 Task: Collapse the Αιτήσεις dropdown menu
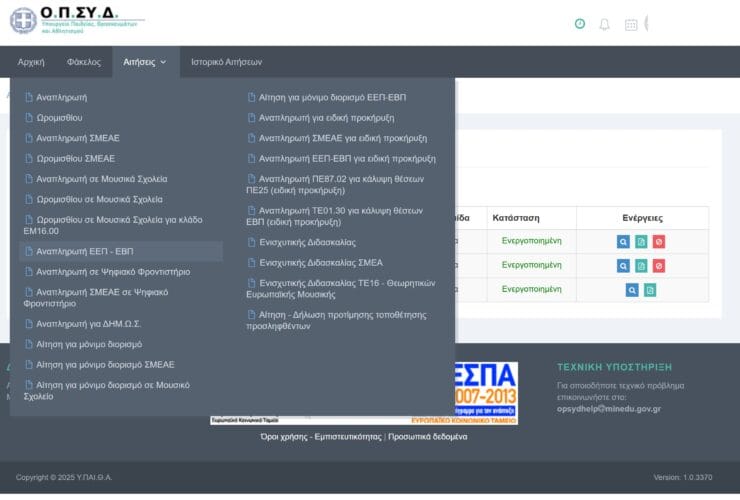[145, 62]
